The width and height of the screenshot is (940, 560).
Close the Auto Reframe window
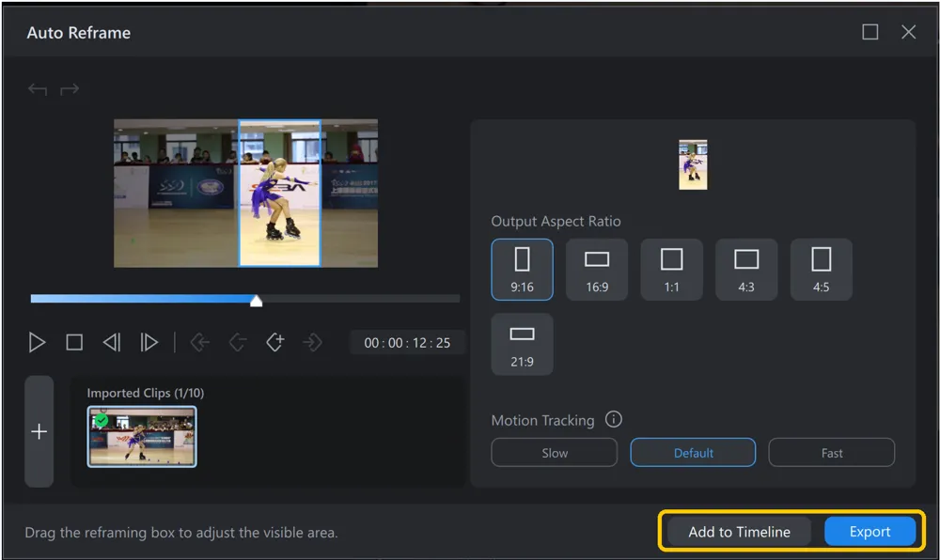coord(909,32)
